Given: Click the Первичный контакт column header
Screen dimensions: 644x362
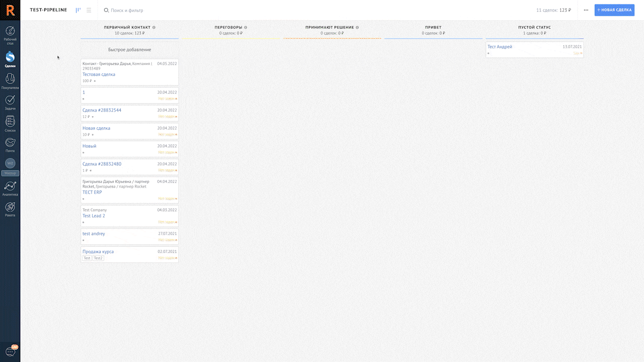Looking at the screenshot, I should [127, 28].
